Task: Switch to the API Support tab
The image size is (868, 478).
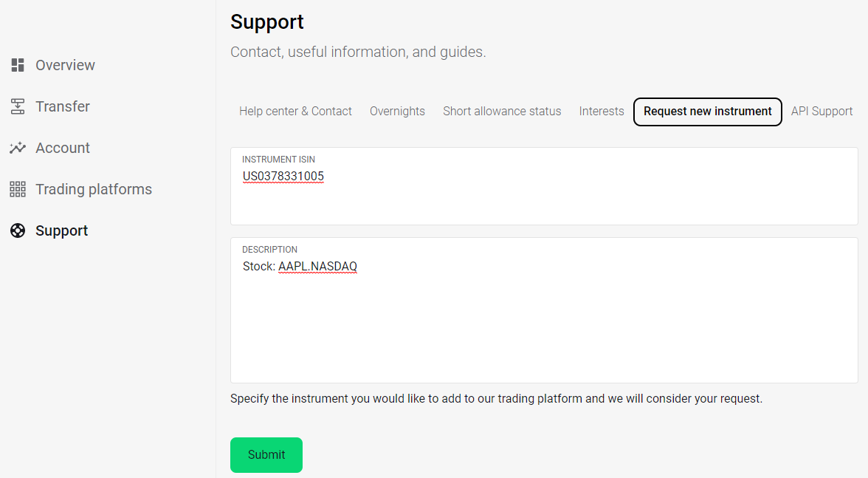Action: coord(821,112)
